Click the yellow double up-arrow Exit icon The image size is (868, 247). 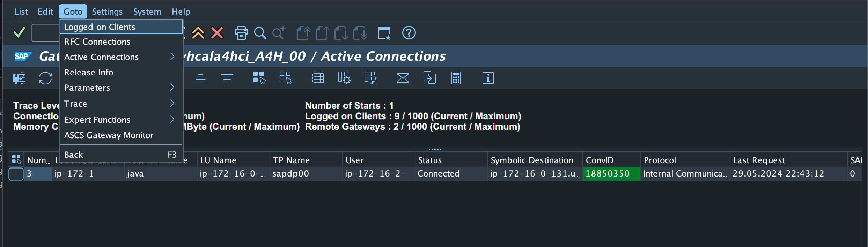pyautogui.click(x=198, y=33)
